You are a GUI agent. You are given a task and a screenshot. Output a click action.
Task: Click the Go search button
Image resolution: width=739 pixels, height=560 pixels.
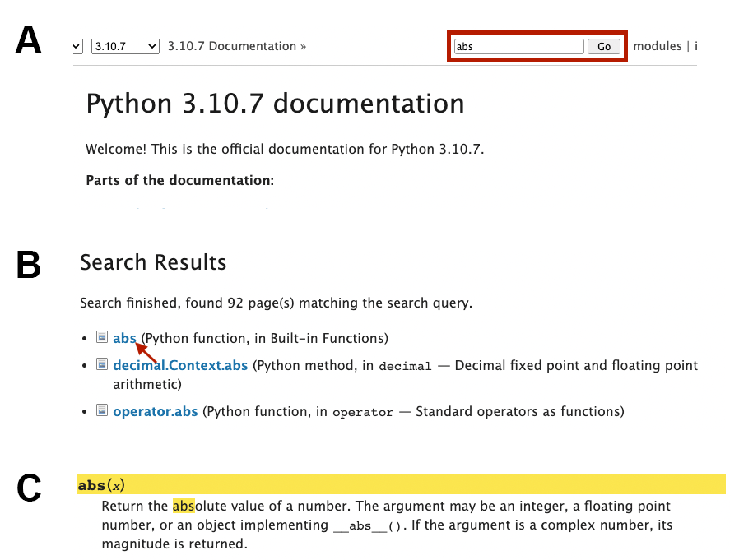click(604, 46)
